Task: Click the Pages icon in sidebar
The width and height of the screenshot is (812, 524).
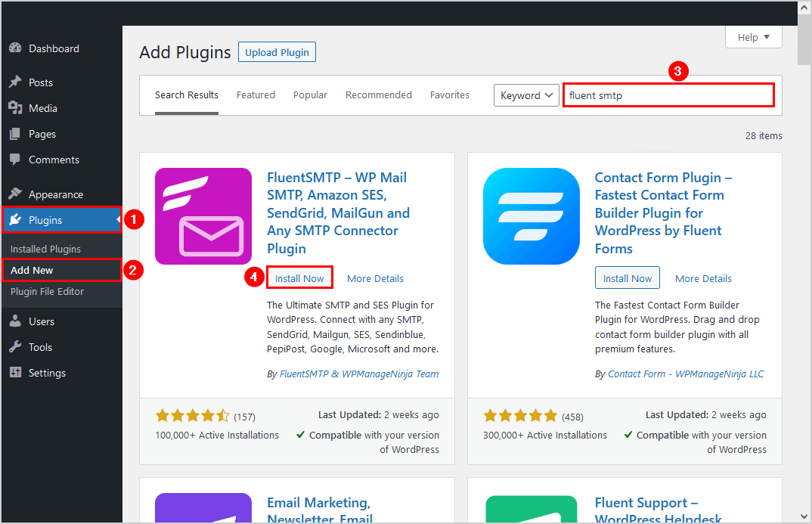Action: tap(16, 134)
